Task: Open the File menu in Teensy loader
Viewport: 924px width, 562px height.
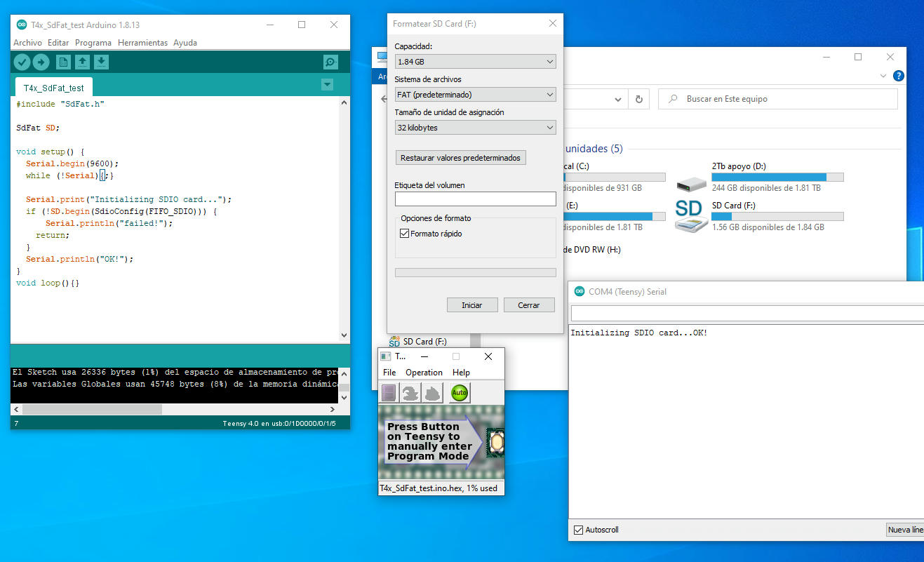Action: point(389,373)
